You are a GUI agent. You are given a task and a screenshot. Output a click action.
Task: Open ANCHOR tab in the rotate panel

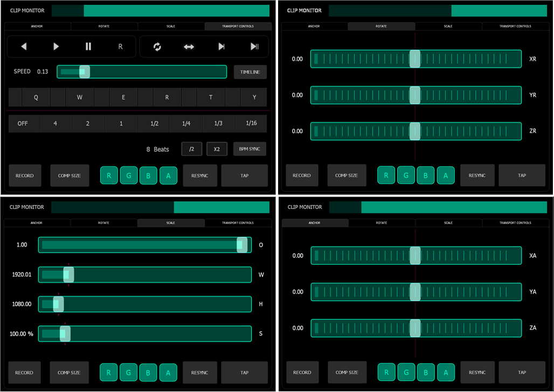click(314, 26)
